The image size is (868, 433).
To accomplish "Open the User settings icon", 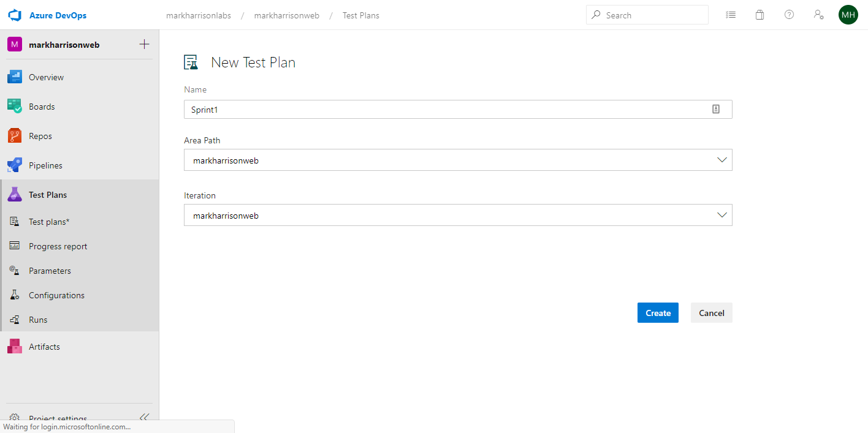I will tap(818, 15).
